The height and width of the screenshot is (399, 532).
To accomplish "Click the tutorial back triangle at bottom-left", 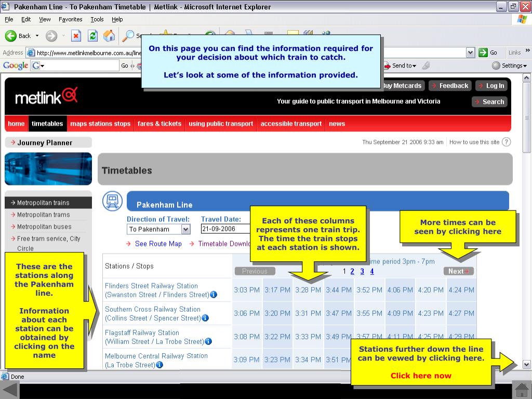I will (x=9, y=390).
